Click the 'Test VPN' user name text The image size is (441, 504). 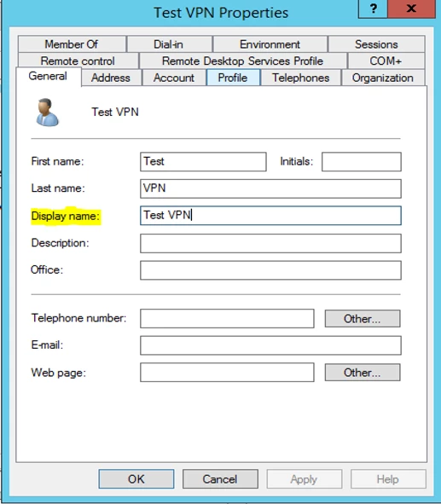click(115, 113)
